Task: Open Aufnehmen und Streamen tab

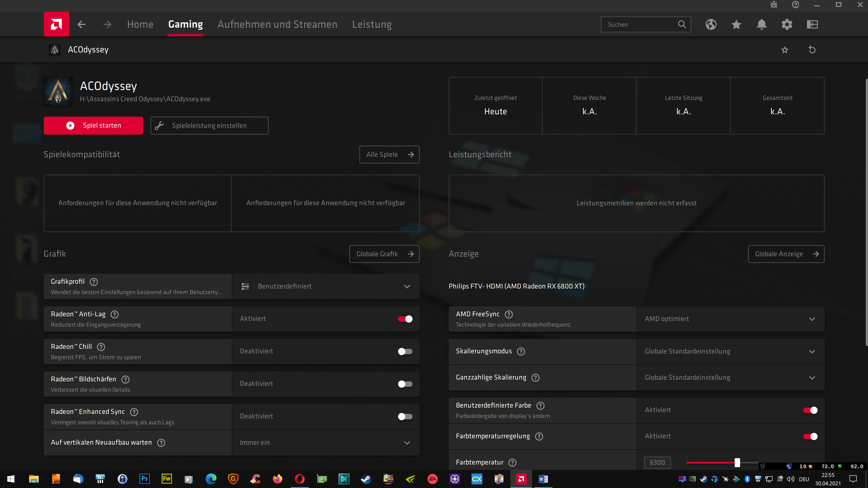Action: pyautogui.click(x=277, y=24)
